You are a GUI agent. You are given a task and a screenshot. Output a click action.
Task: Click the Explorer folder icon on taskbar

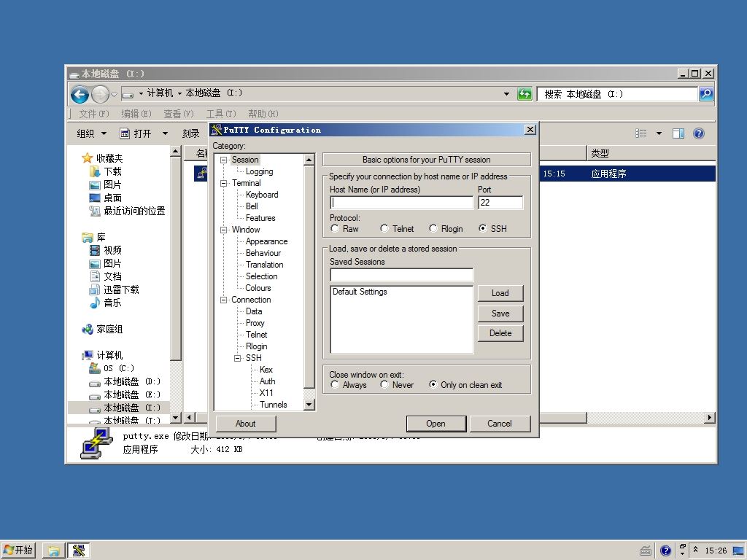53,551
